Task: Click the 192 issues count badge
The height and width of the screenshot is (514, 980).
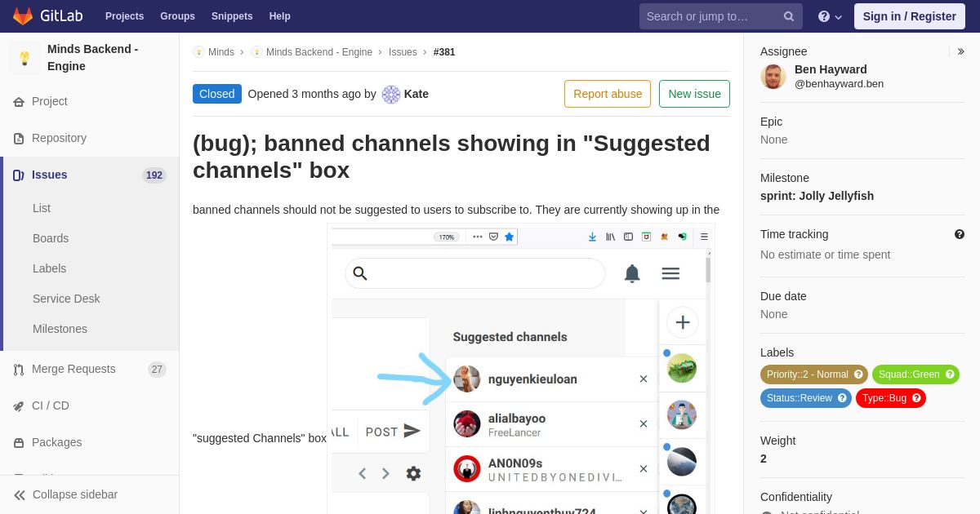Action: tap(154, 175)
